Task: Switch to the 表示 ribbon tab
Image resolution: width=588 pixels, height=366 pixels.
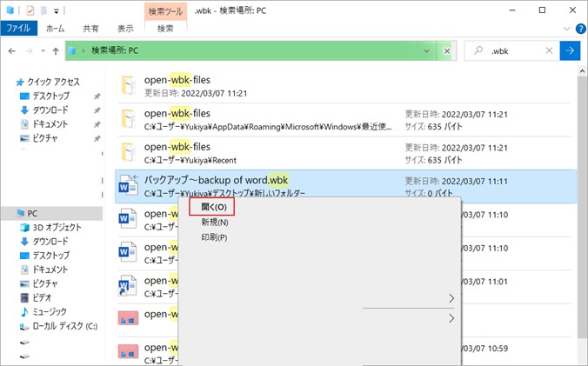Action: [x=125, y=29]
